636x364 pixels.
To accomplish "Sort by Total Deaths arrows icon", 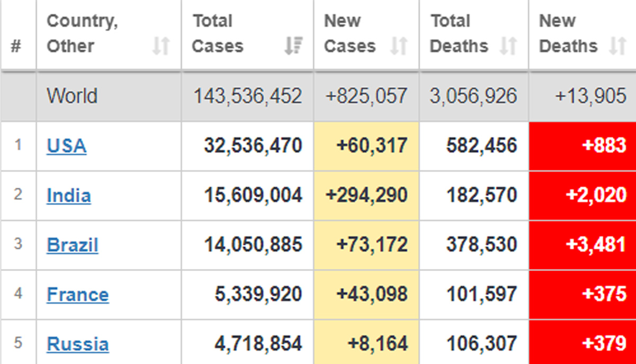I will [508, 46].
